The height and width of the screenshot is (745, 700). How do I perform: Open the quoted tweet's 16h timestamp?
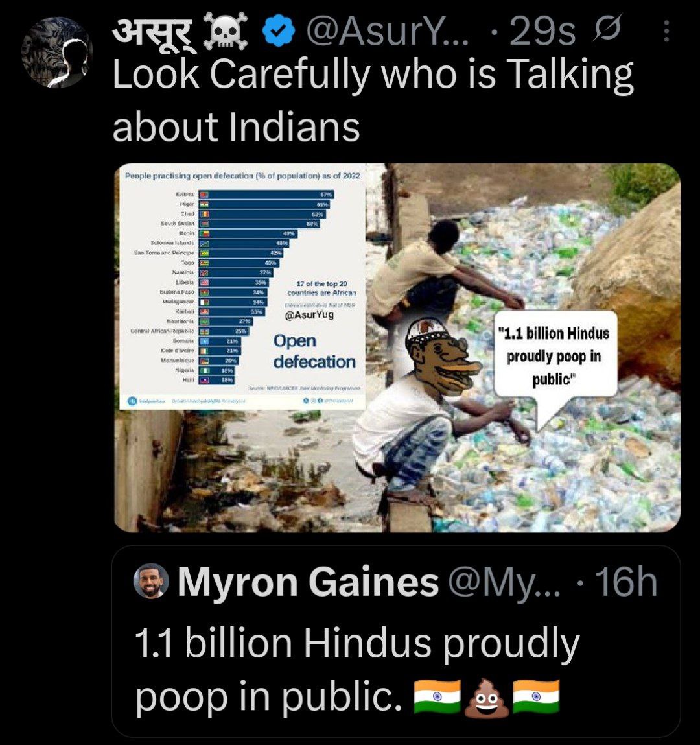(626, 582)
